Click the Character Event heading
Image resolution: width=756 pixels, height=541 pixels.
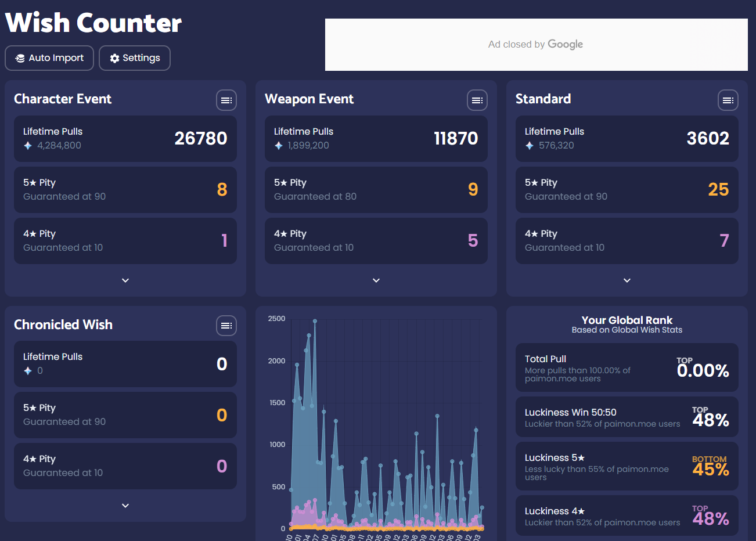(63, 99)
